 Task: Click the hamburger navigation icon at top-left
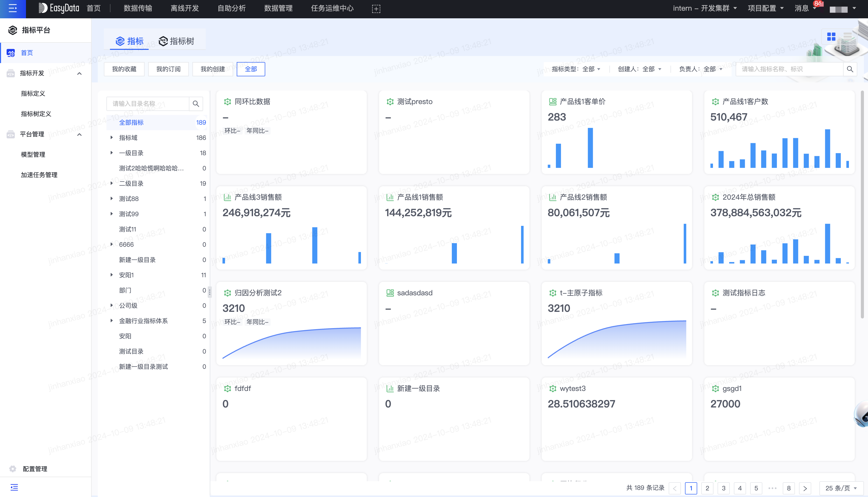[x=13, y=9]
